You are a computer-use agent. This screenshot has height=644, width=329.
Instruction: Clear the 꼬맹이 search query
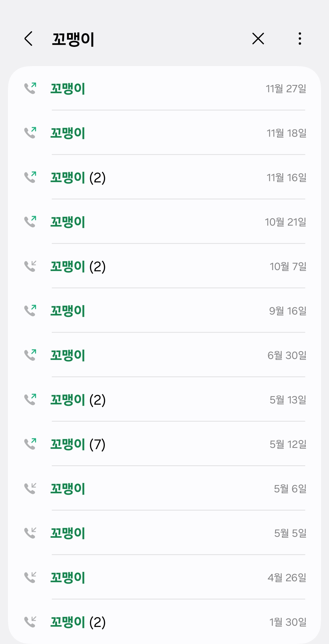(x=258, y=39)
